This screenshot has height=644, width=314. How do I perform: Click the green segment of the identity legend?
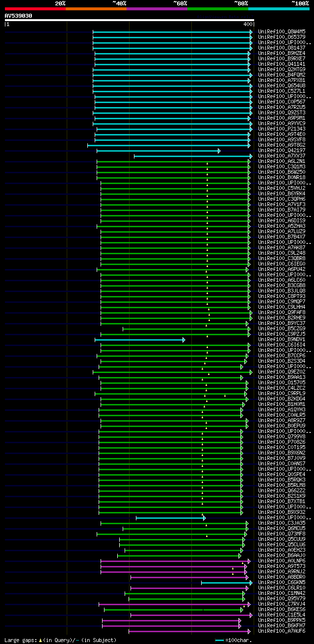[x=217, y=9]
